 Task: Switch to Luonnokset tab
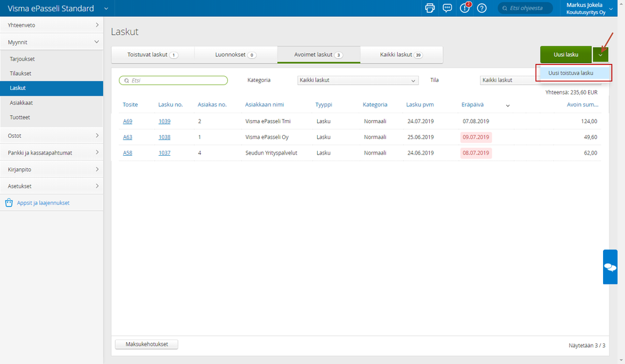tap(236, 54)
